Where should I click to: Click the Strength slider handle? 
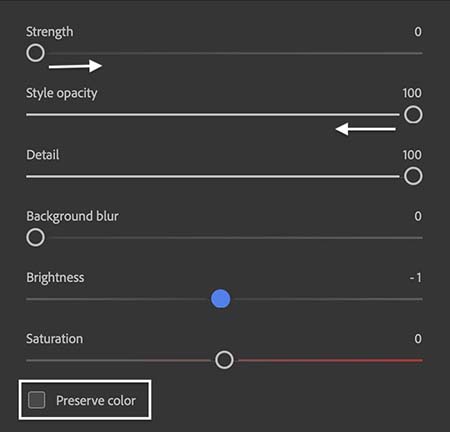35,53
